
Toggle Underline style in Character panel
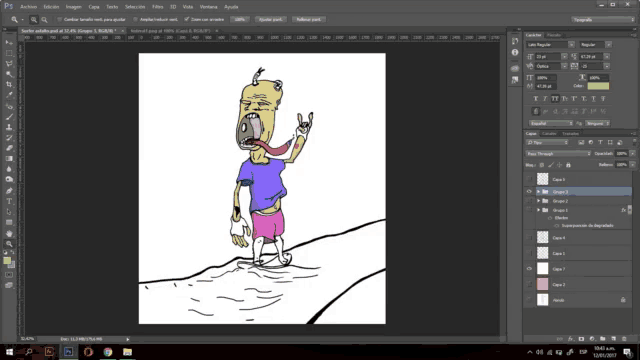tap(593, 99)
